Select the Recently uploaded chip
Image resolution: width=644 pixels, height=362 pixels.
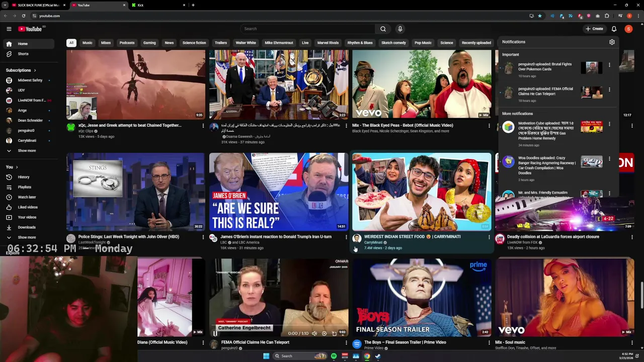pyautogui.click(x=476, y=43)
